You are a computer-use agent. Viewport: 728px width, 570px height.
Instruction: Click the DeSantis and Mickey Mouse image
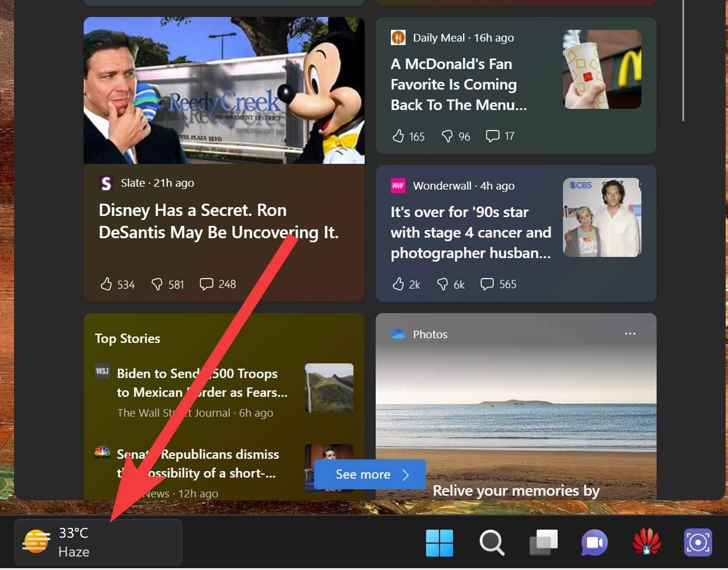(224, 90)
